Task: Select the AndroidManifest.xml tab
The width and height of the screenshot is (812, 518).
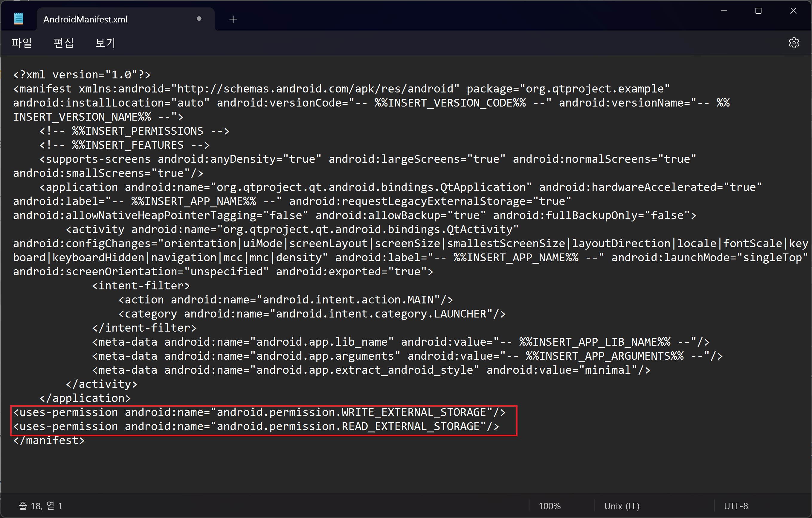Action: 85,19
